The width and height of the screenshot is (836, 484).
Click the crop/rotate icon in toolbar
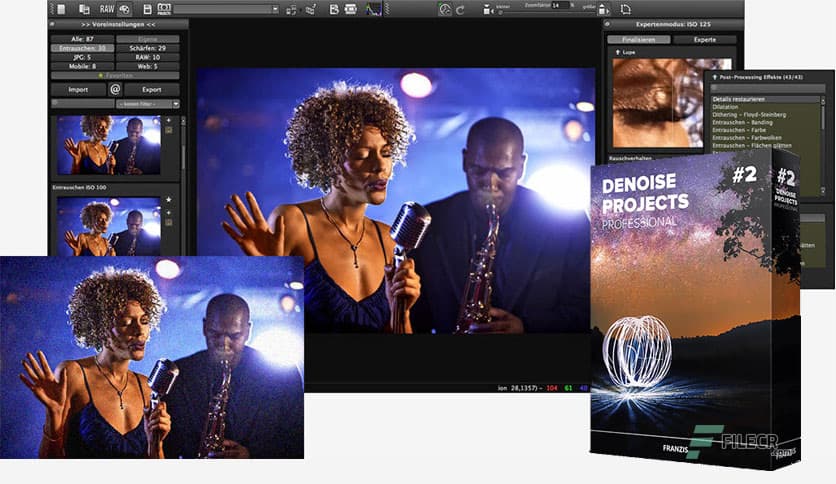[x=625, y=9]
